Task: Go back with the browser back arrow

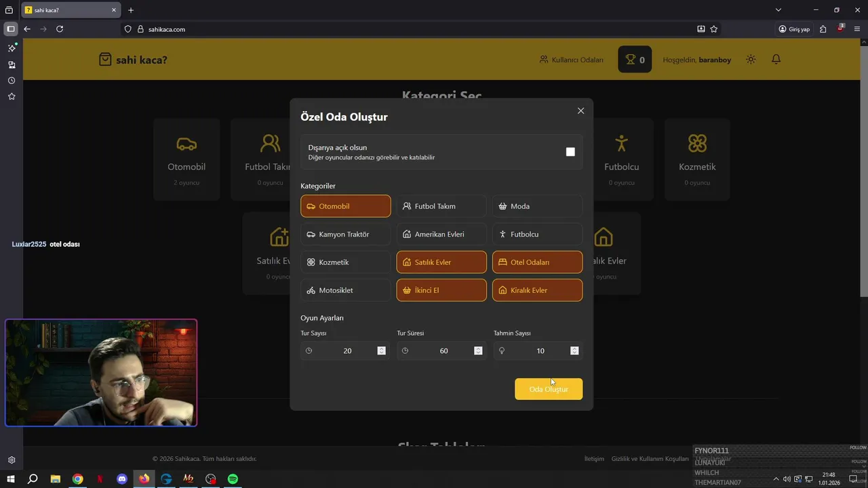Action: (x=27, y=29)
